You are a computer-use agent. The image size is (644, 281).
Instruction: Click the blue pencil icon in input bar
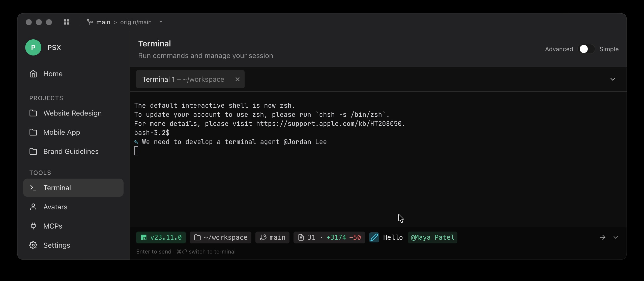coord(374,237)
